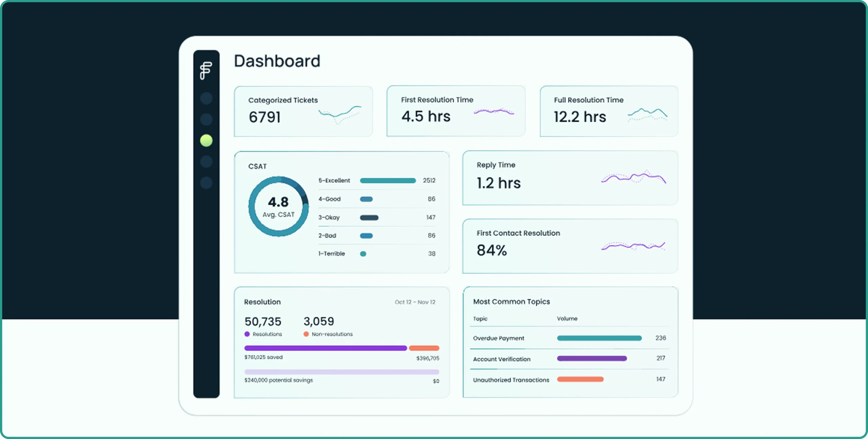Viewport: 868px width, 439px height.
Task: Click the First Contact Resolution card
Action: point(570,246)
